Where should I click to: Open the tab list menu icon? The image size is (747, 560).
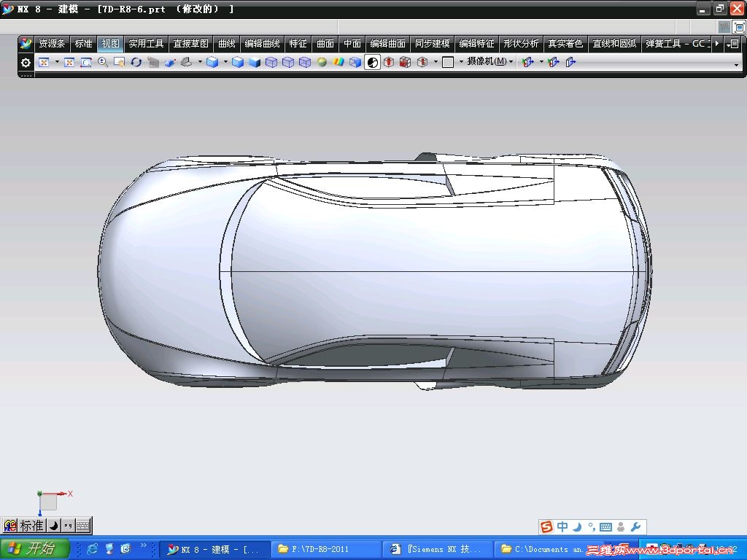tap(734, 44)
